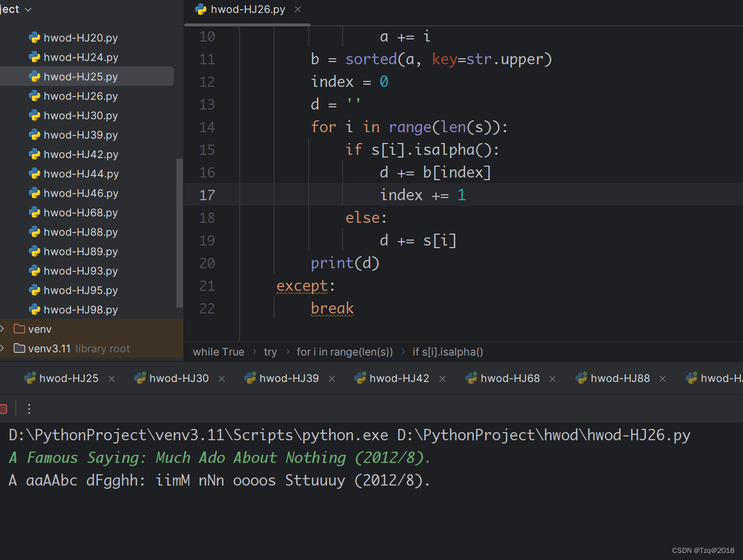Switch to the hwod-HJ88 run tab

(620, 378)
